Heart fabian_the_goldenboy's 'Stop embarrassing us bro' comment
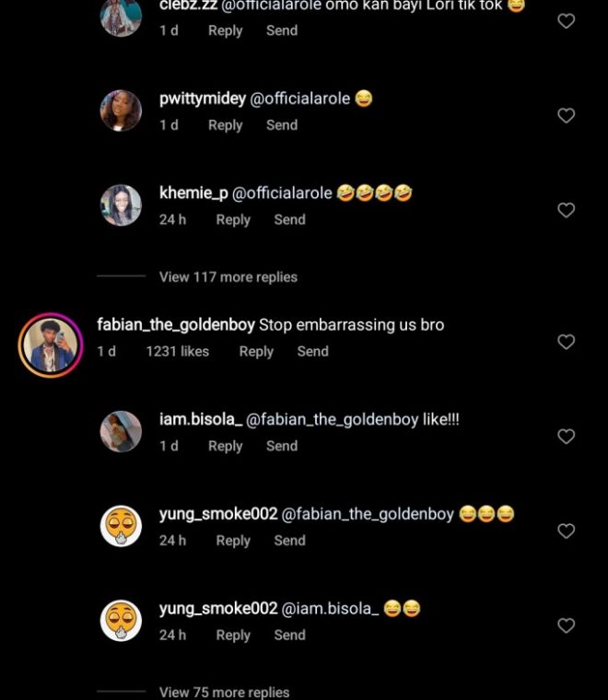The height and width of the screenshot is (700, 608). (x=567, y=342)
